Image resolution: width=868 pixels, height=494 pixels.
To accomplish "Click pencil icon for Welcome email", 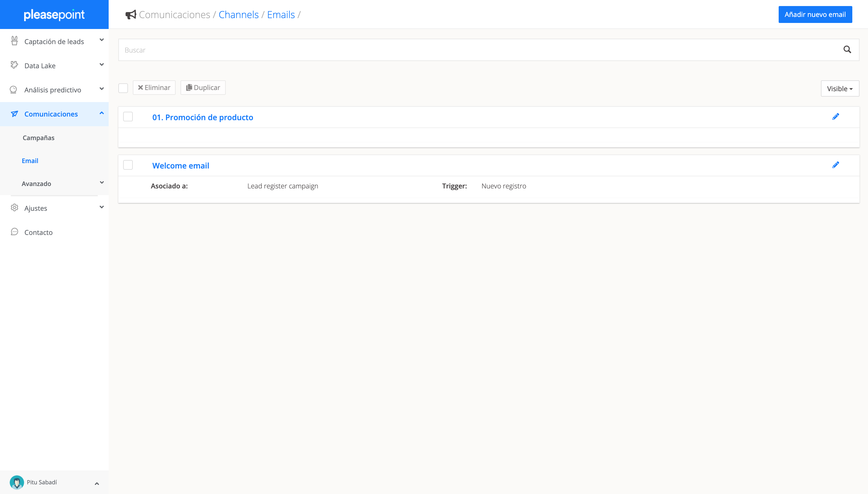I will click(835, 165).
